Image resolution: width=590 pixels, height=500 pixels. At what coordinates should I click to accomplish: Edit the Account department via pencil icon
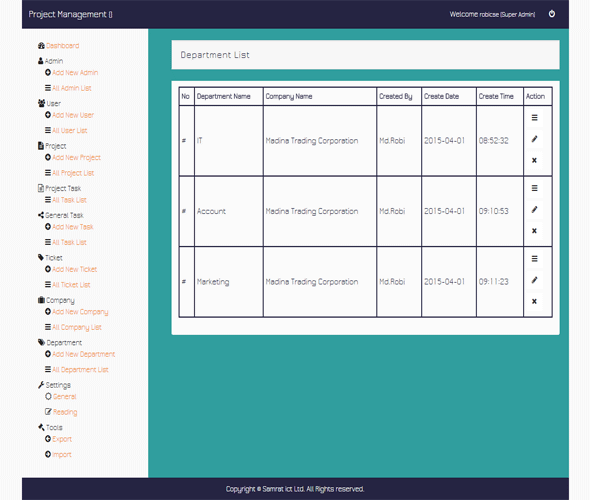tap(534, 210)
